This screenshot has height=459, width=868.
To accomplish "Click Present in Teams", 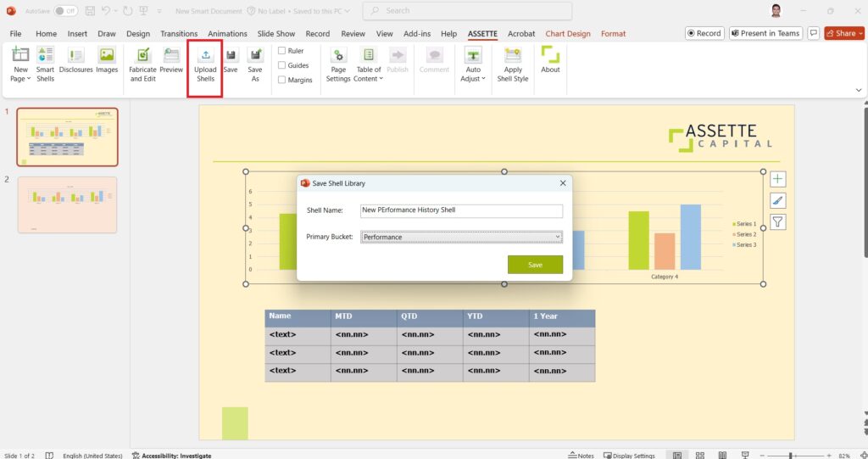I will 765,33.
